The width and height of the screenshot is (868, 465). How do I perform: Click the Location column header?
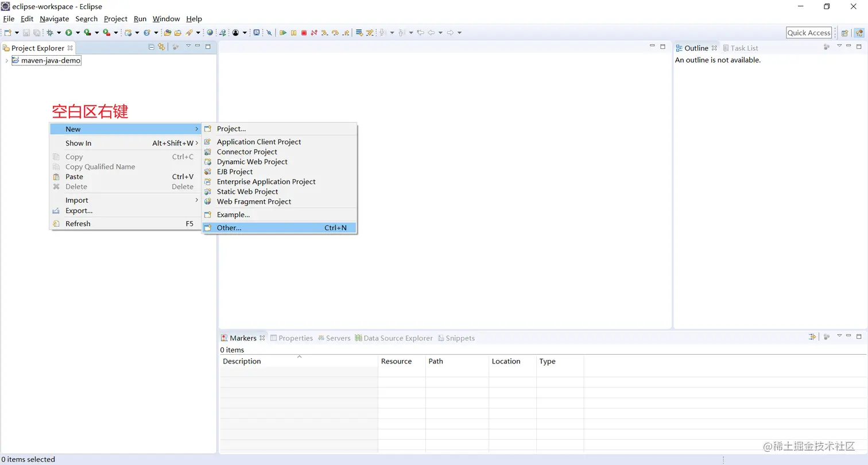pyautogui.click(x=513, y=361)
